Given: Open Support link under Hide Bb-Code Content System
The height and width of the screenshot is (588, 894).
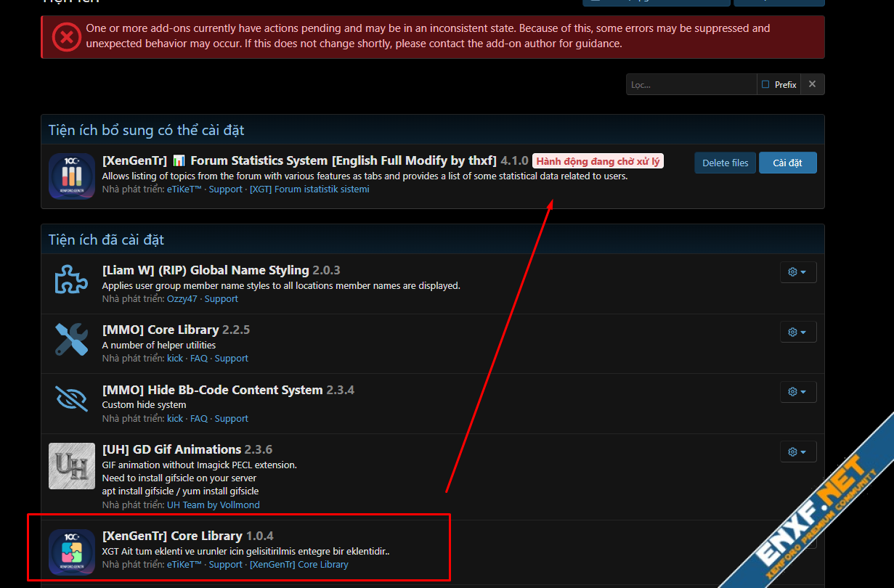Looking at the screenshot, I should (x=232, y=419).
